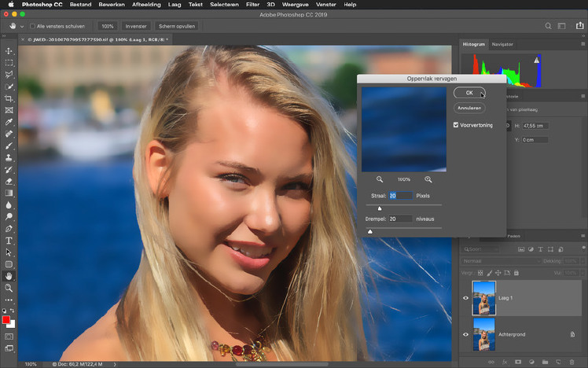Click the Annuleren button
Image resolution: width=588 pixels, height=368 pixels.
(x=469, y=108)
